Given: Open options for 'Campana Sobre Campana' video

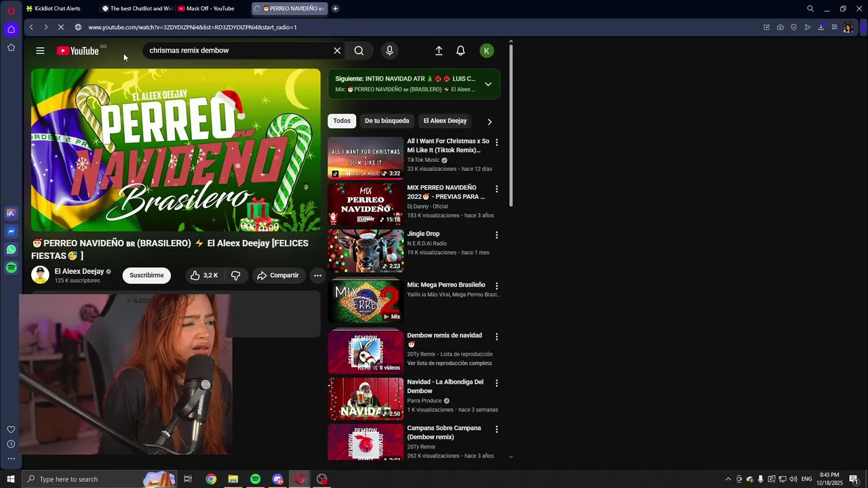Looking at the screenshot, I should pyautogui.click(x=496, y=429).
